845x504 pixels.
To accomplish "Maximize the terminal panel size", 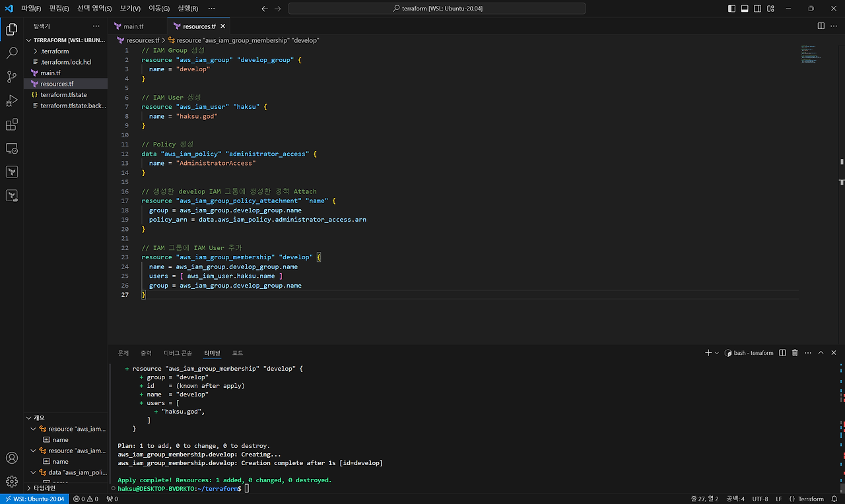I will coord(821,353).
